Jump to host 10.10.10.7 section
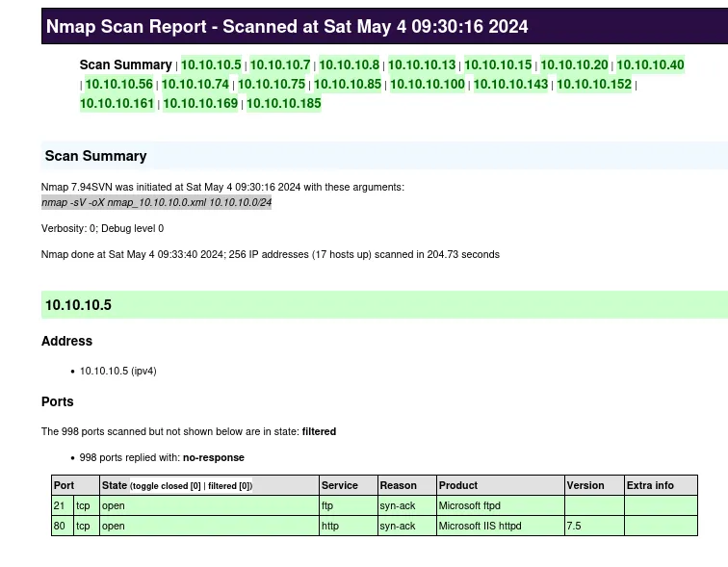728x567 pixels. tap(280, 65)
